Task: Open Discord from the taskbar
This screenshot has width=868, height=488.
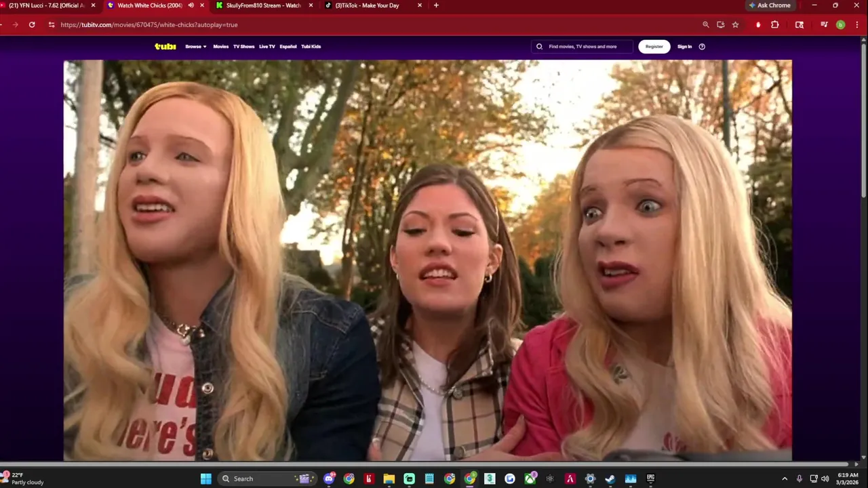Action: pyautogui.click(x=330, y=479)
